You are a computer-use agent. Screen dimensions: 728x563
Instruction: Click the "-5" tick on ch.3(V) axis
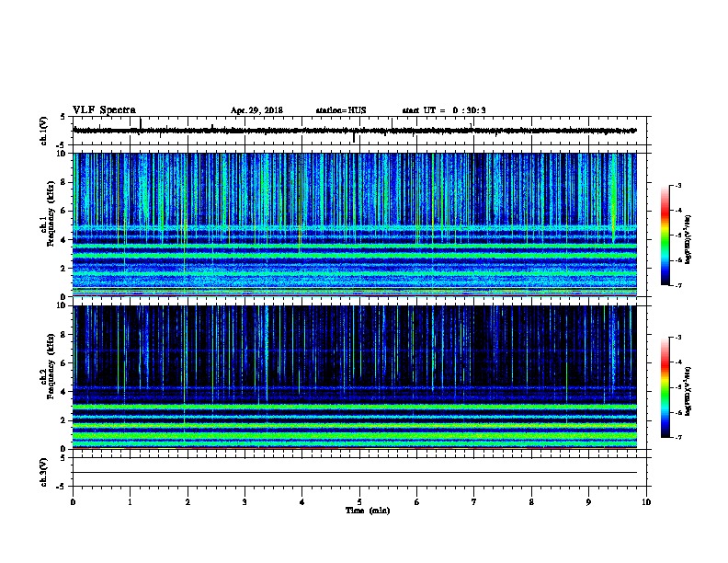coord(61,487)
